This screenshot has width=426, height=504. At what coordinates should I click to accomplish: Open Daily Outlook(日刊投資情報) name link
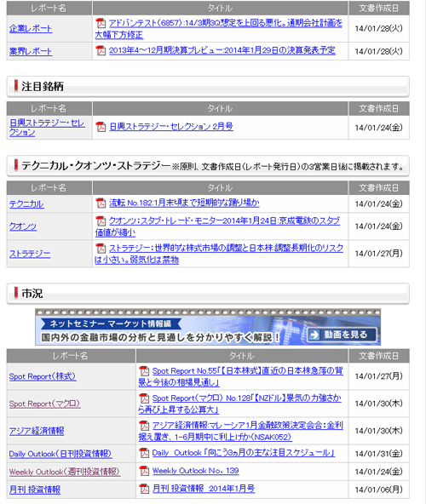click(x=60, y=454)
